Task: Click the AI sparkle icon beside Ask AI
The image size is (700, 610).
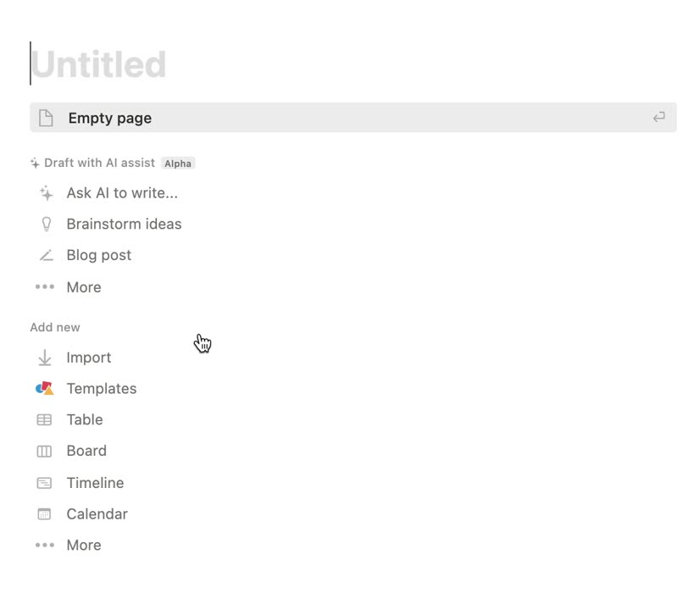Action: pyautogui.click(x=46, y=193)
